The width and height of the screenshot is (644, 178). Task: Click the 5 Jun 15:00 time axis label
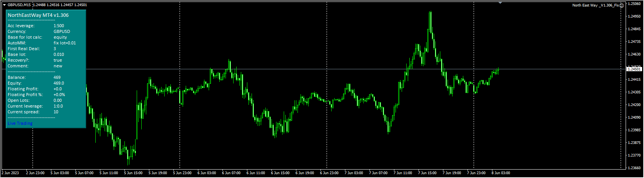click(133, 173)
